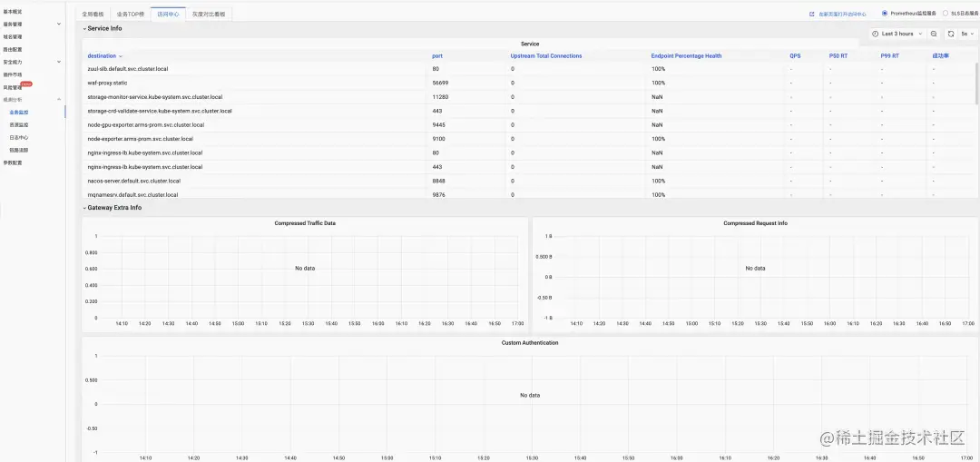Click the nacos-server.default.svc.cluster.local cell
The width and height of the screenshot is (980, 462).
(133, 181)
